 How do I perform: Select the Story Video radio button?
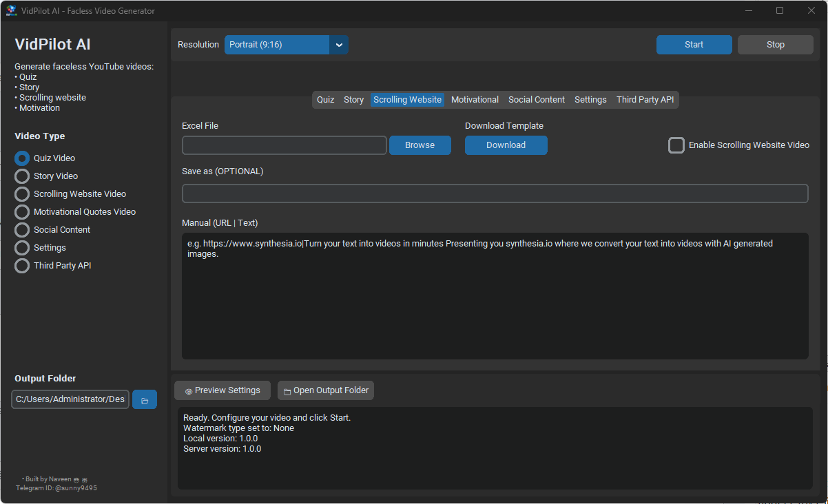point(21,176)
